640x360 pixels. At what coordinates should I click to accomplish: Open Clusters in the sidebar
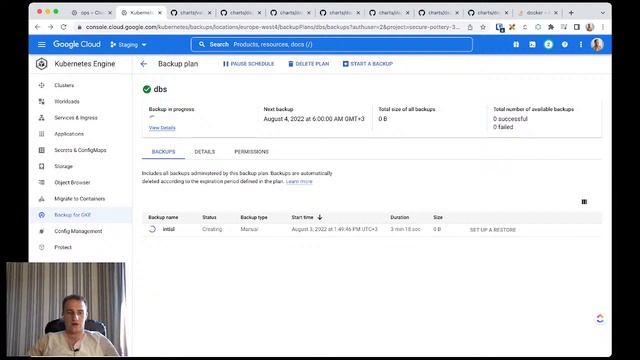pos(64,85)
